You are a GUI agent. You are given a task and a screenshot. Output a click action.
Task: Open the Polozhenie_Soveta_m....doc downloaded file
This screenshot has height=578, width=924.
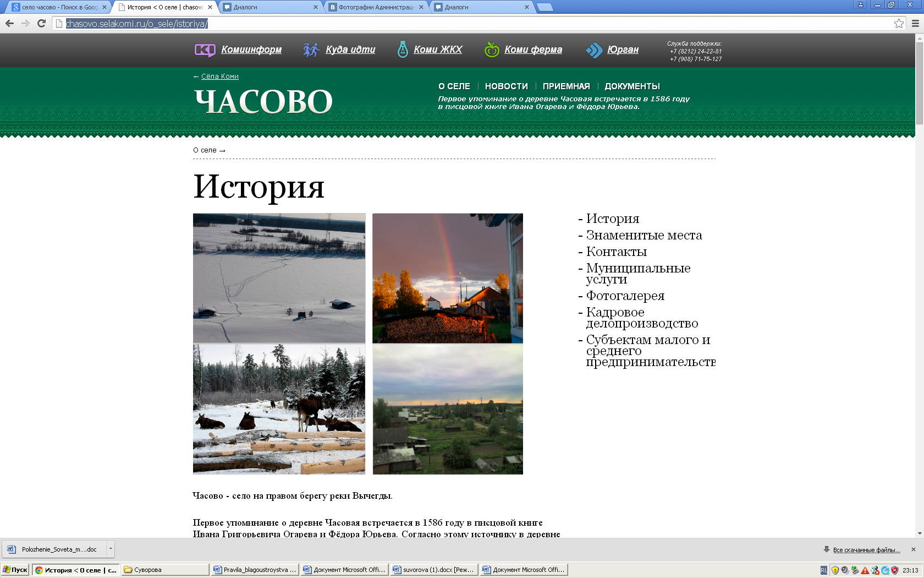[55, 549]
